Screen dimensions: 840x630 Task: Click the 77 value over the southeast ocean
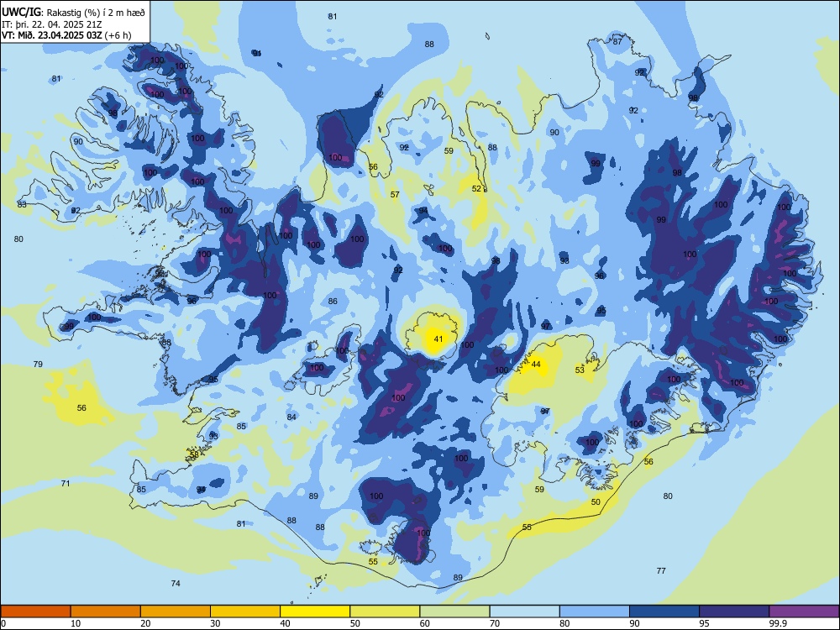(661, 571)
